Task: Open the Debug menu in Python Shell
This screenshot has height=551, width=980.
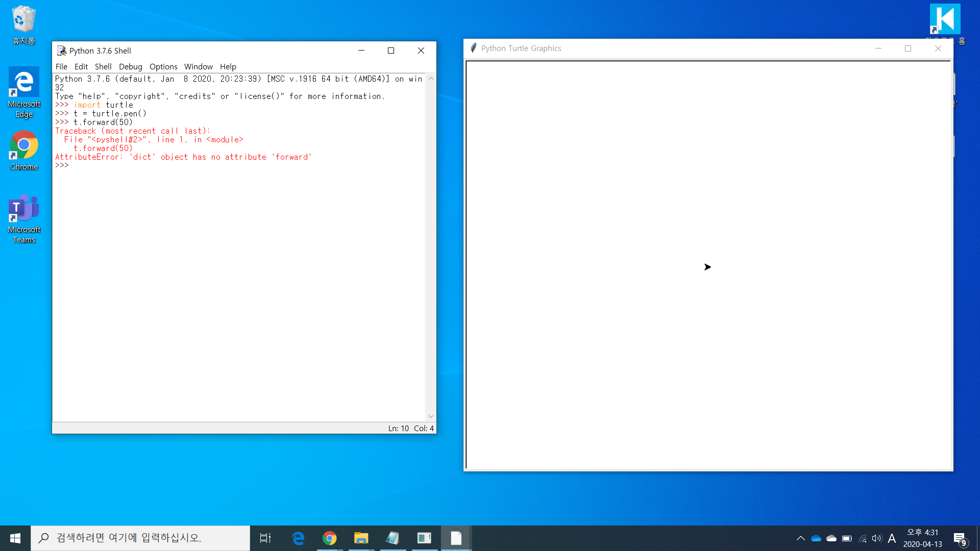Action: (130, 66)
